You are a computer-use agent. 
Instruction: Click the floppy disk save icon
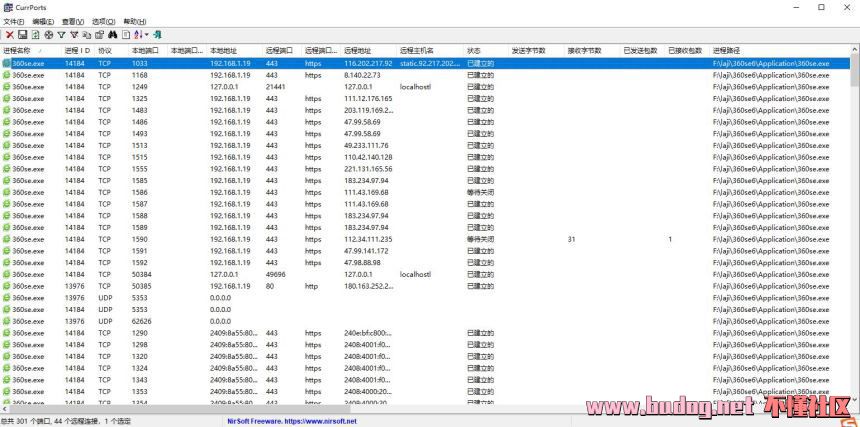22,35
